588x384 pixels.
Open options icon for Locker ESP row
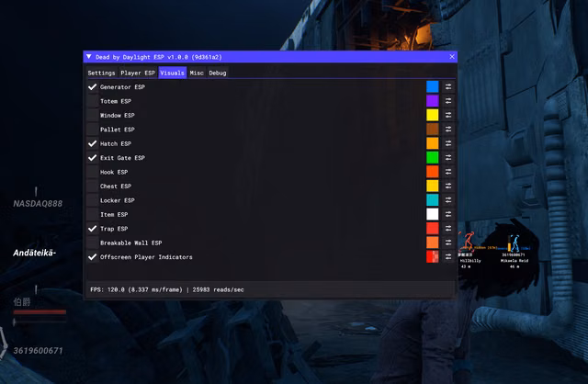[448, 200]
